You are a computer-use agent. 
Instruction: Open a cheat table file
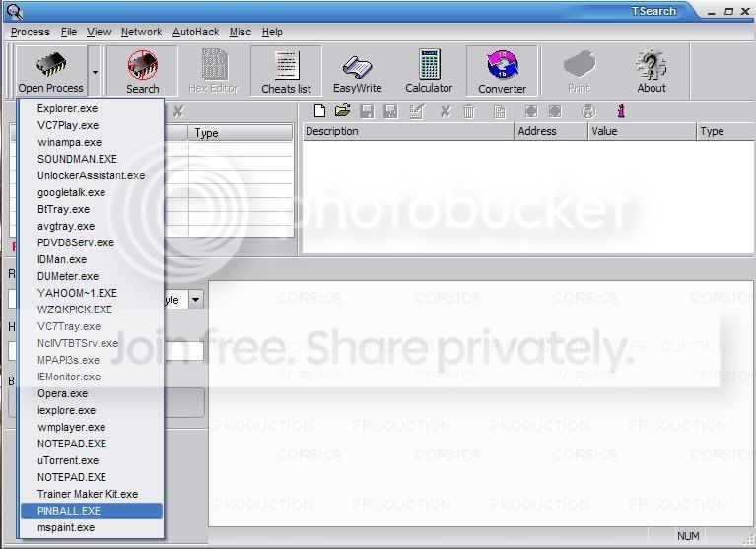click(342, 111)
